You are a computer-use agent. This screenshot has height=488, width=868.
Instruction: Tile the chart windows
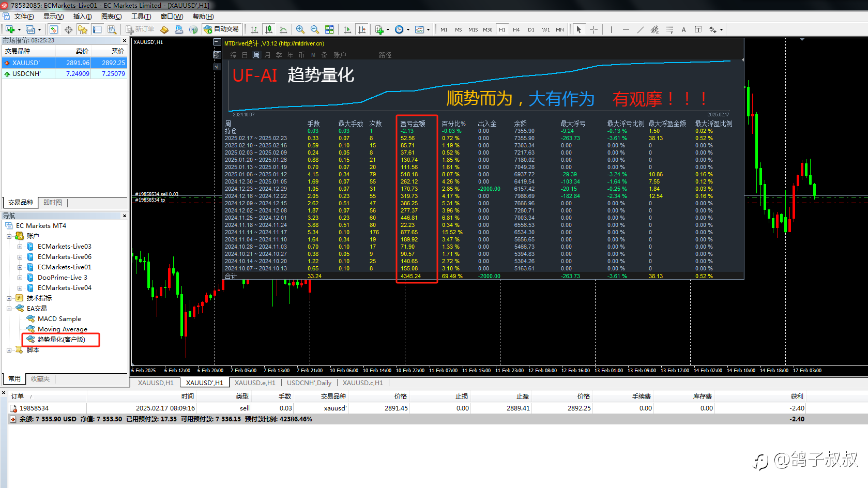[x=329, y=29]
